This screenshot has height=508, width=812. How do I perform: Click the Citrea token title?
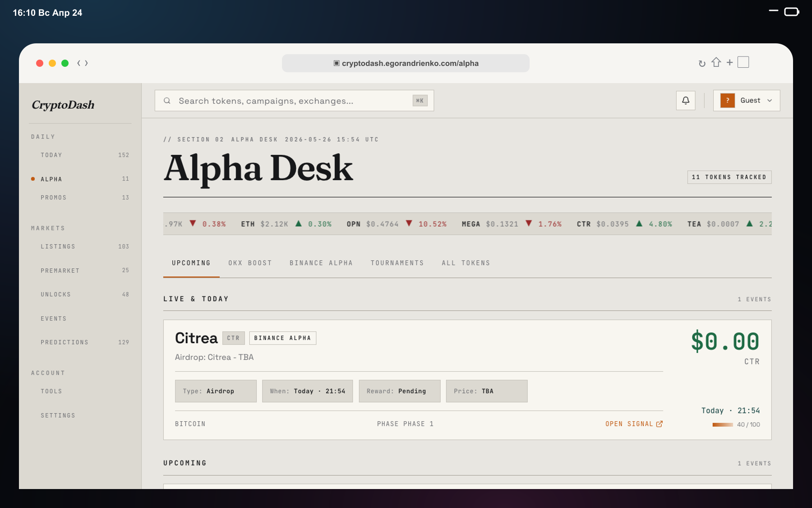click(196, 338)
